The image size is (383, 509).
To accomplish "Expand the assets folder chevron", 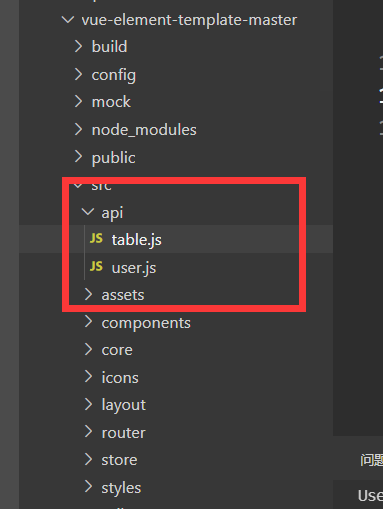I will coord(88,294).
